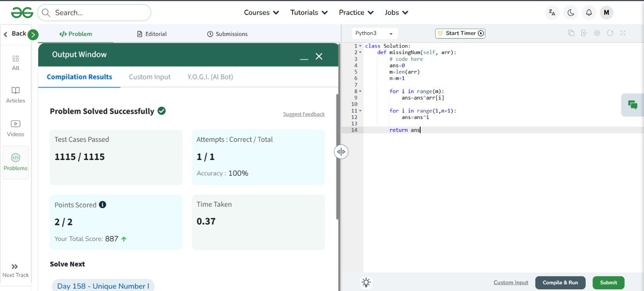Switch to the Editorial tab

[152, 34]
